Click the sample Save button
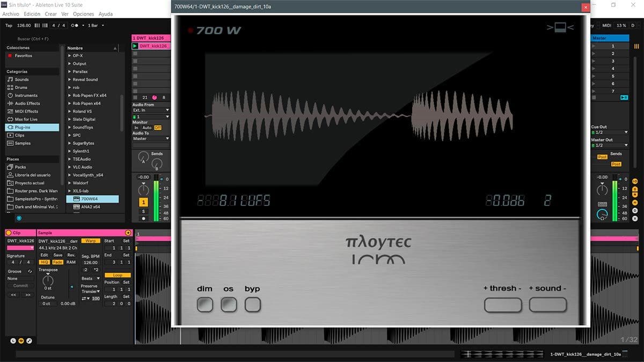This screenshot has height=362, width=644. (57, 255)
